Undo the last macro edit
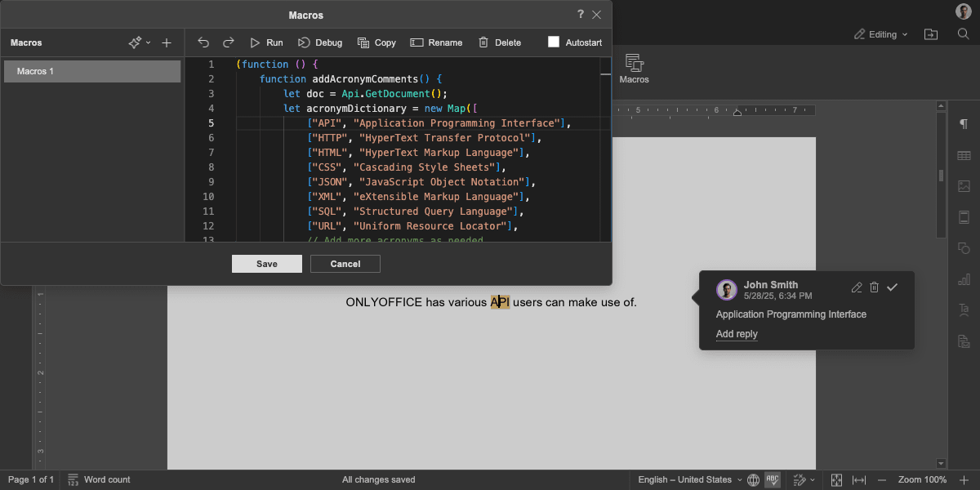980x490 pixels. point(203,42)
